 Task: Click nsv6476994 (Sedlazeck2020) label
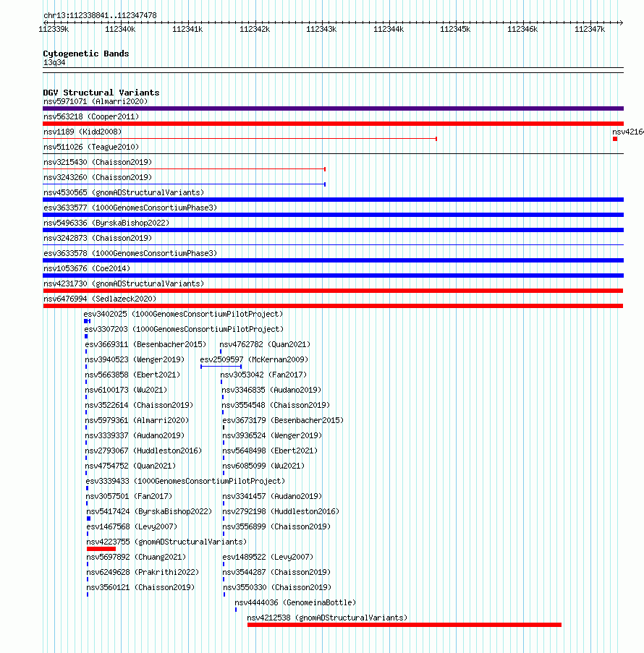[x=100, y=299]
